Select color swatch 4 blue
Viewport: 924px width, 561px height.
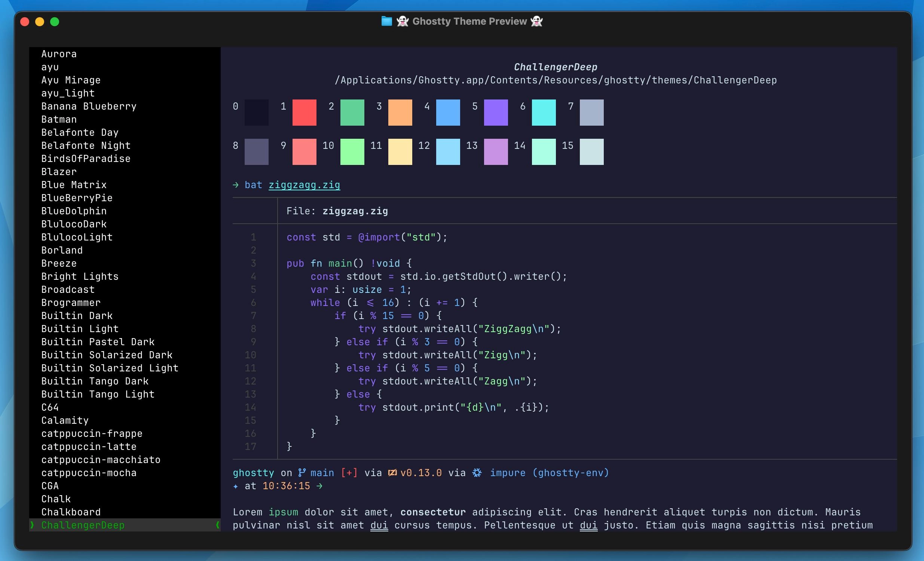[x=448, y=113]
